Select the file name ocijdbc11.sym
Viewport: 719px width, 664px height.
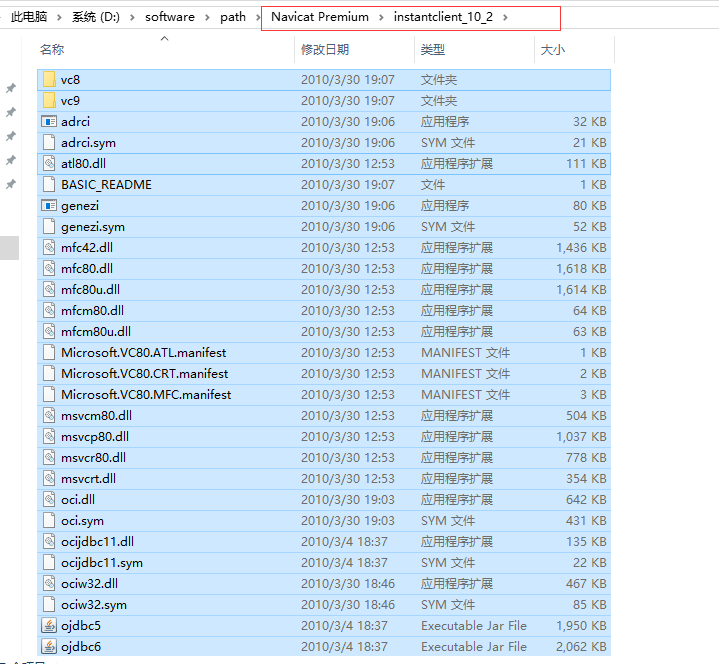102,563
